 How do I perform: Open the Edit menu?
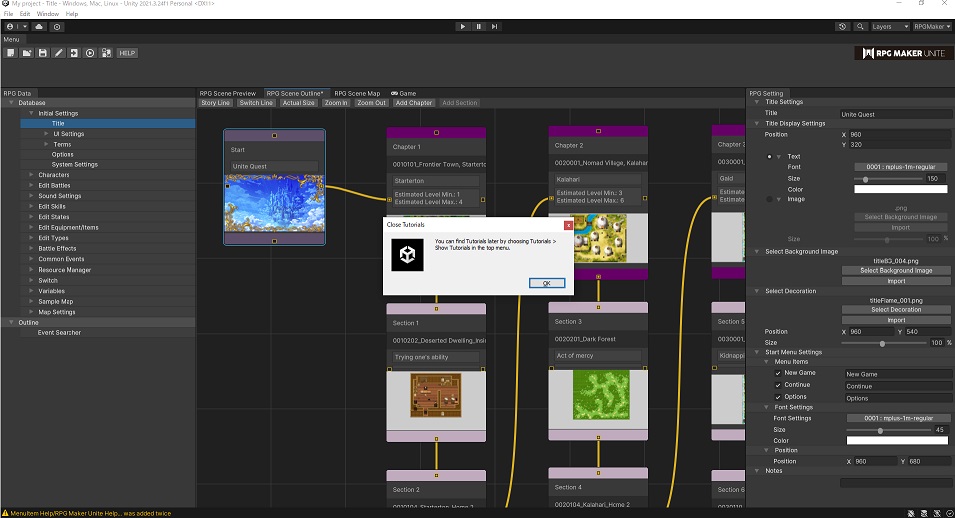(x=25, y=14)
